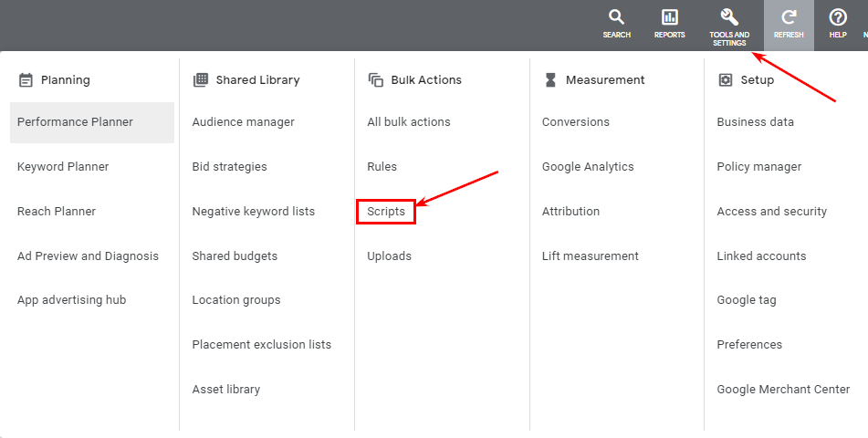Click the Shared Library grid icon
Viewport: 868px width, 438px height.
click(201, 79)
